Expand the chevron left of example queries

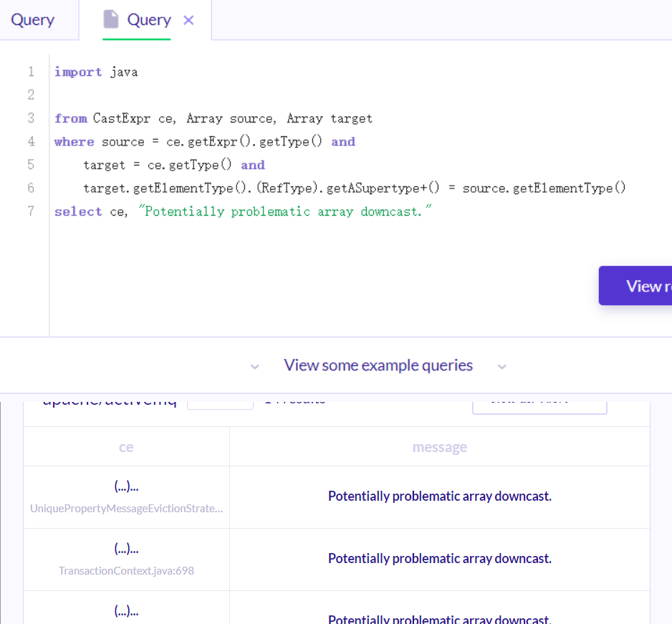(x=255, y=367)
